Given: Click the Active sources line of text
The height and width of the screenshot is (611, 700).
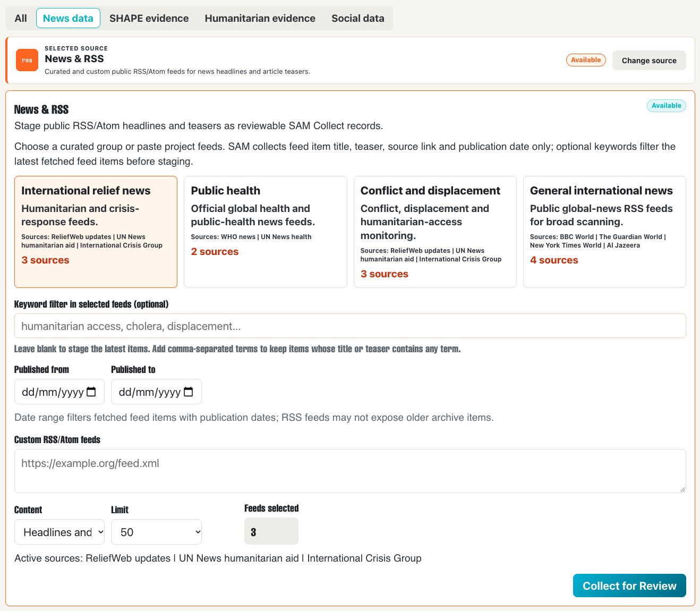Looking at the screenshot, I should pos(218,558).
